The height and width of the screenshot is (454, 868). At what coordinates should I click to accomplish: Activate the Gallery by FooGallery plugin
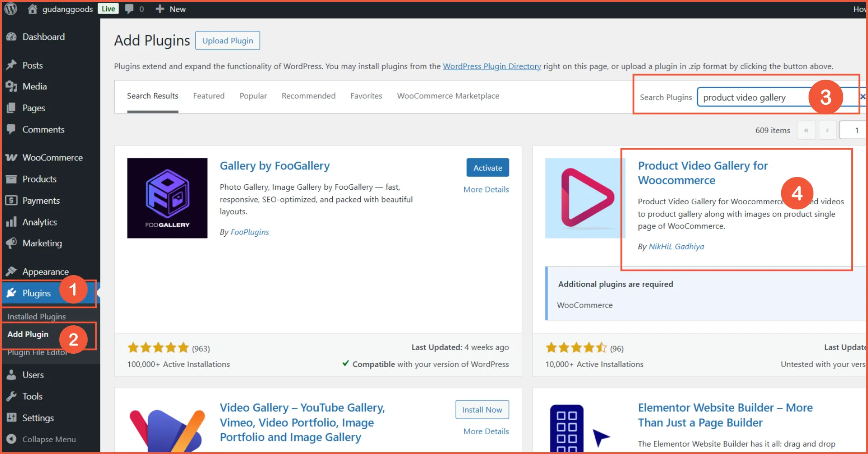point(487,167)
